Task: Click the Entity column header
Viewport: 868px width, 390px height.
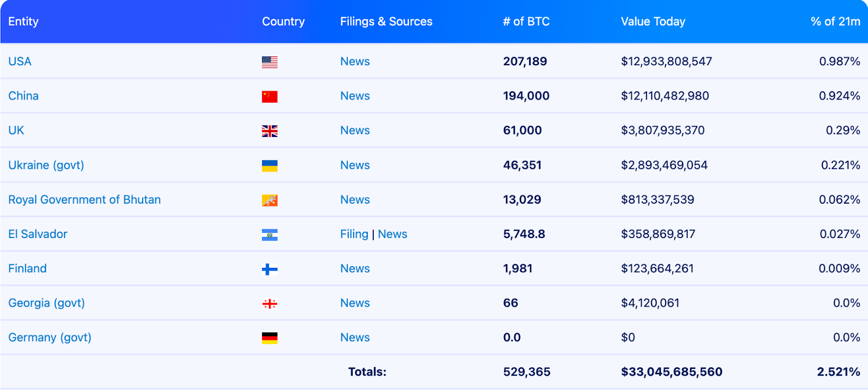Action: [23, 22]
